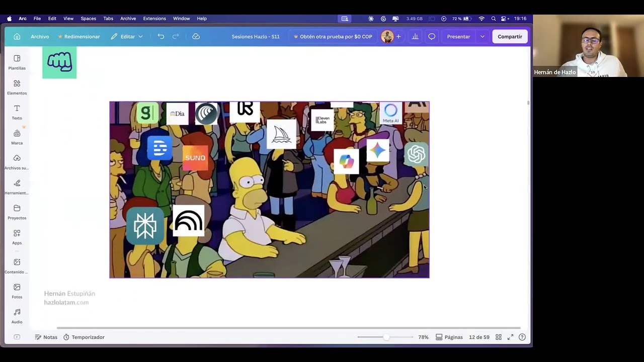
Task: Select the Dia logo on the slide
Action: pyautogui.click(x=177, y=114)
